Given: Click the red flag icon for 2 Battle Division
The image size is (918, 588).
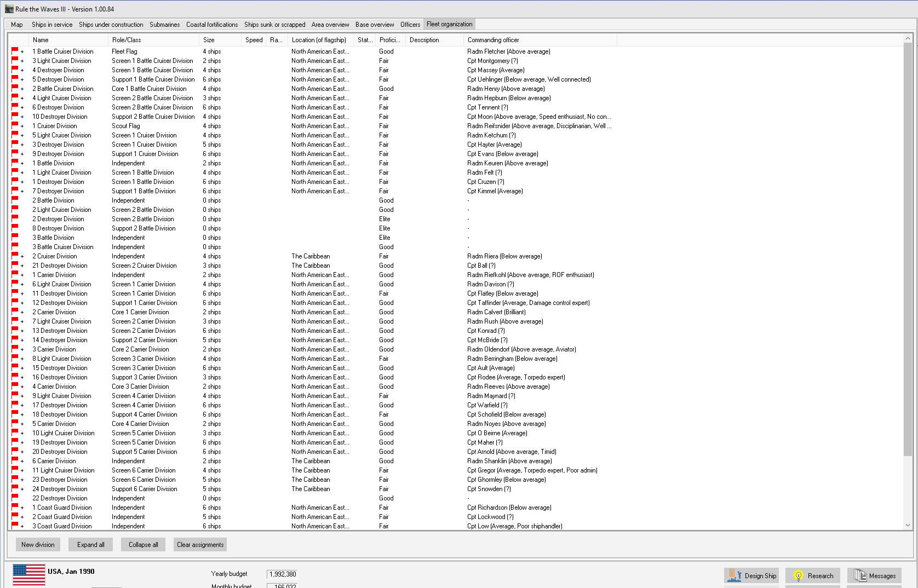Looking at the screenshot, I should pyautogui.click(x=15, y=200).
